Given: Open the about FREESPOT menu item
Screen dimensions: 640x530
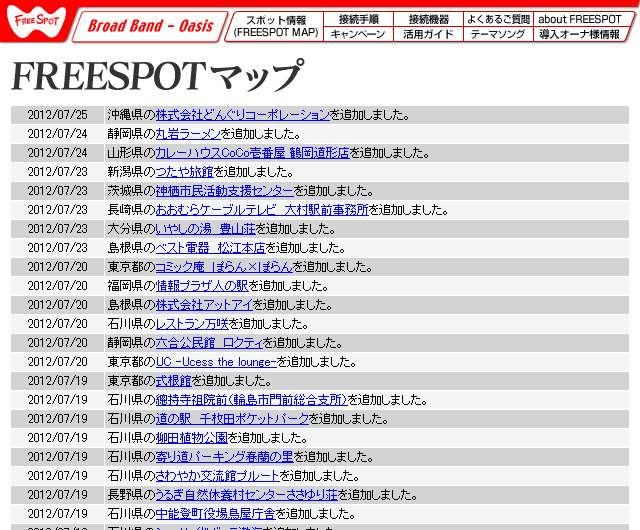Looking at the screenshot, I should (580, 19).
